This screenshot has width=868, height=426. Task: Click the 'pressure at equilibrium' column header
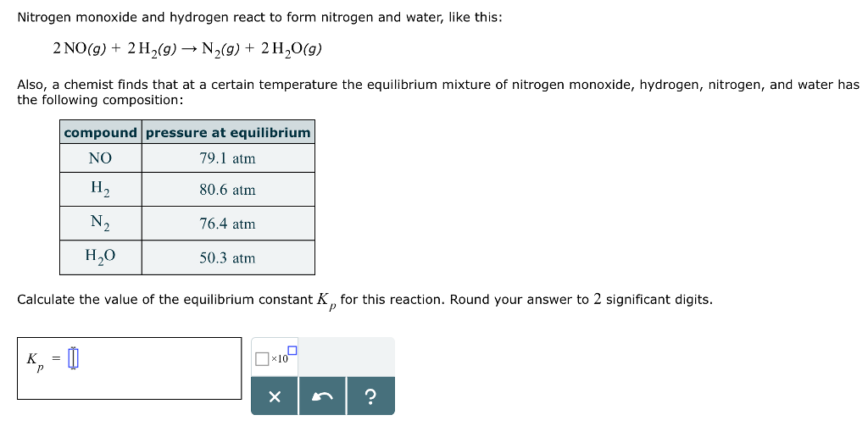point(228,132)
